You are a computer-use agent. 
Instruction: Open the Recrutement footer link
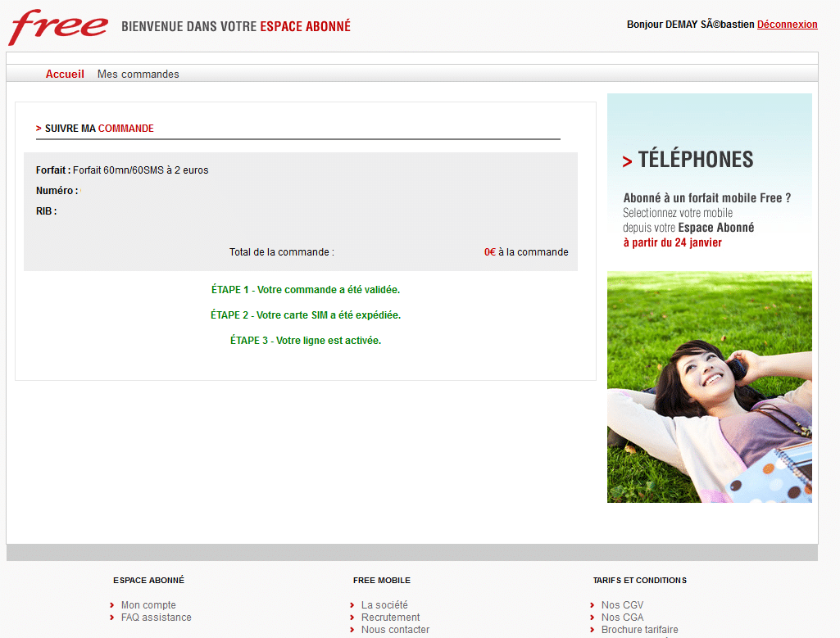391,618
